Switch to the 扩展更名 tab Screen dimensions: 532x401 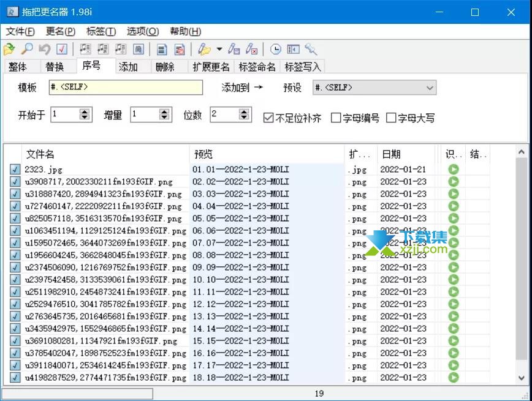click(211, 67)
